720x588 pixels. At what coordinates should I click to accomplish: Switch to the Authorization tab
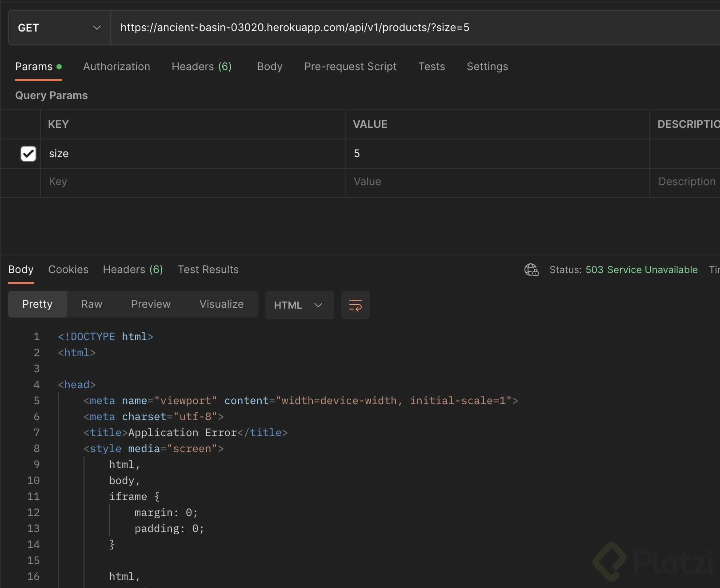click(x=116, y=67)
